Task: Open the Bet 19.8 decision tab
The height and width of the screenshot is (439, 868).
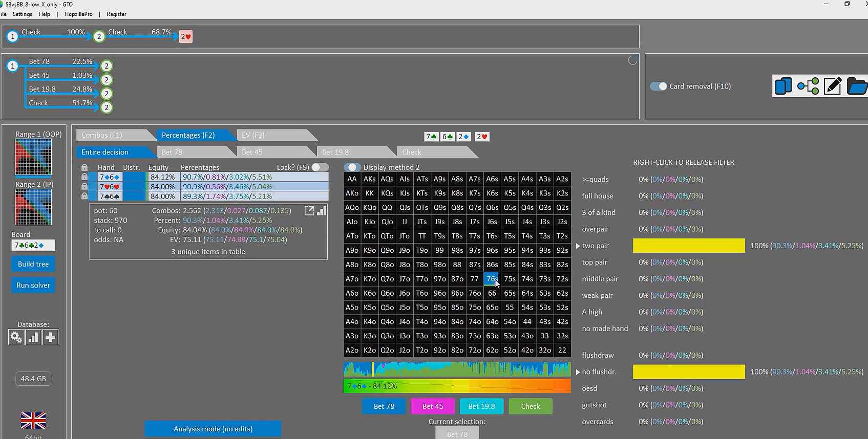Action: click(x=355, y=152)
